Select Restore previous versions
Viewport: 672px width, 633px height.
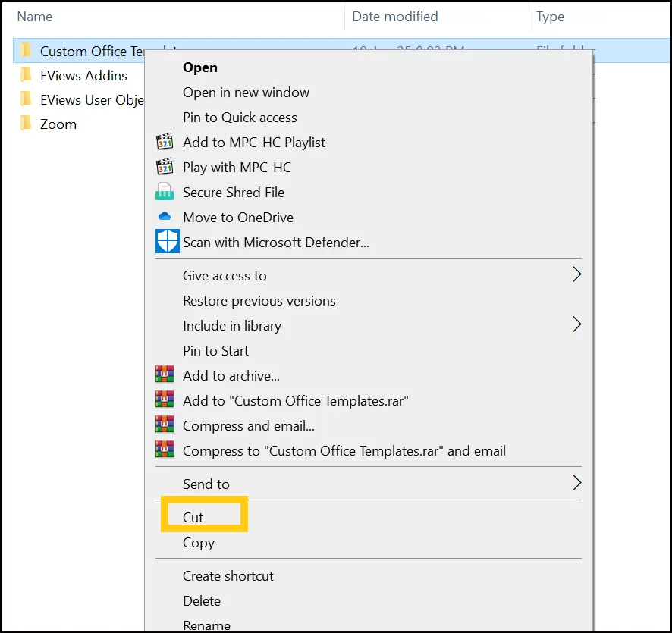pos(259,301)
